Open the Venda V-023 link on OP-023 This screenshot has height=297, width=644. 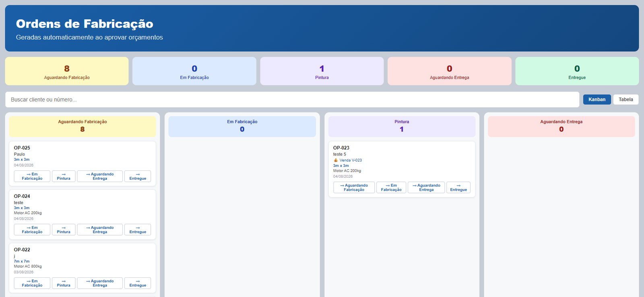(x=351, y=160)
